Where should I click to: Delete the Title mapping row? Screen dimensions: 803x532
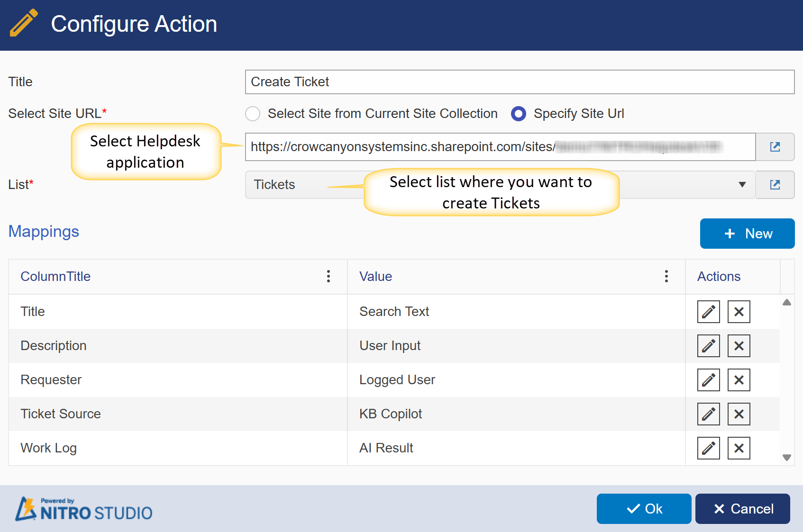pos(739,312)
